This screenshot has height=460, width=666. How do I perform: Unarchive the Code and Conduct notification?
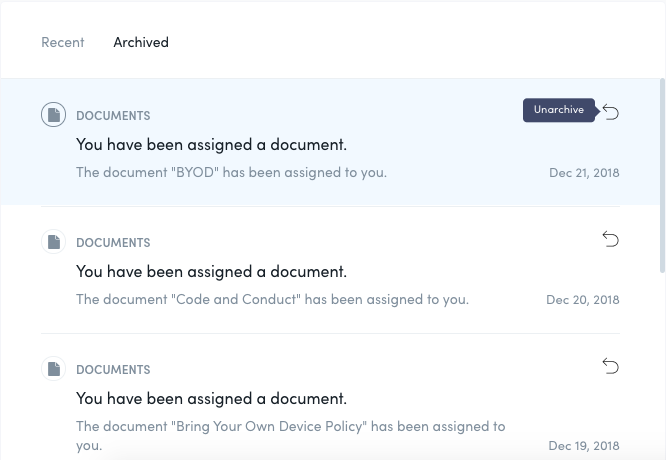[611, 239]
